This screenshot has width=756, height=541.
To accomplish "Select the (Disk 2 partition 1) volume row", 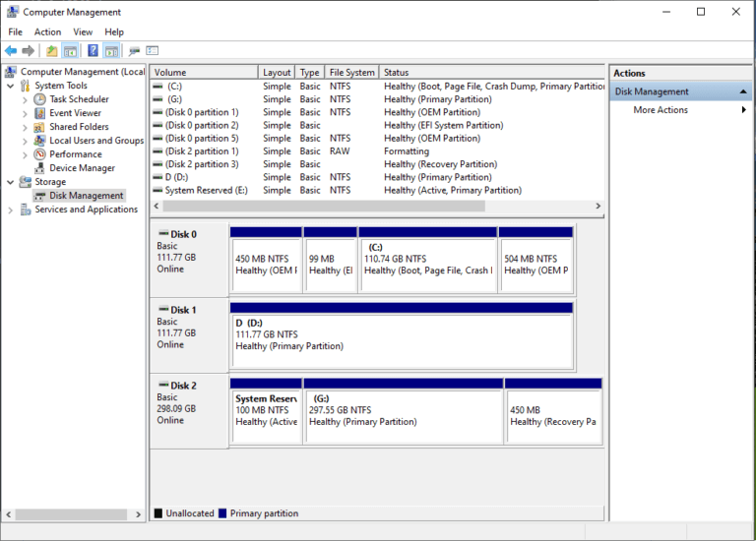I will coord(378,151).
